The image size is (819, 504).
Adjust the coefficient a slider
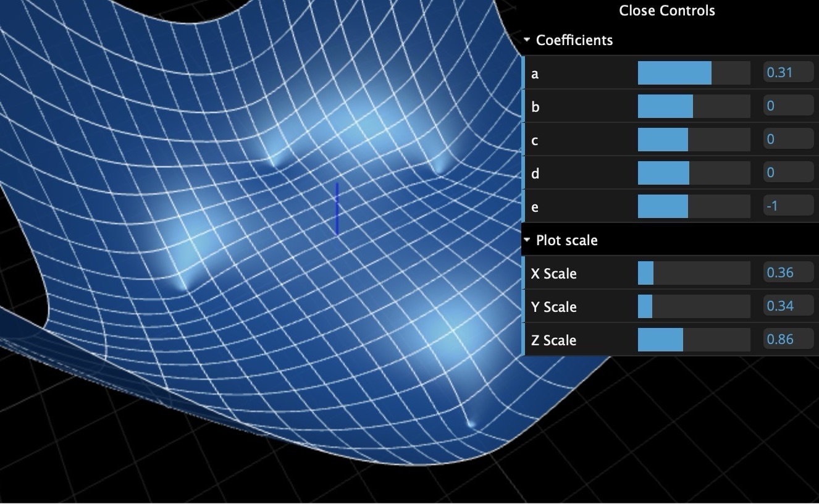[694, 73]
